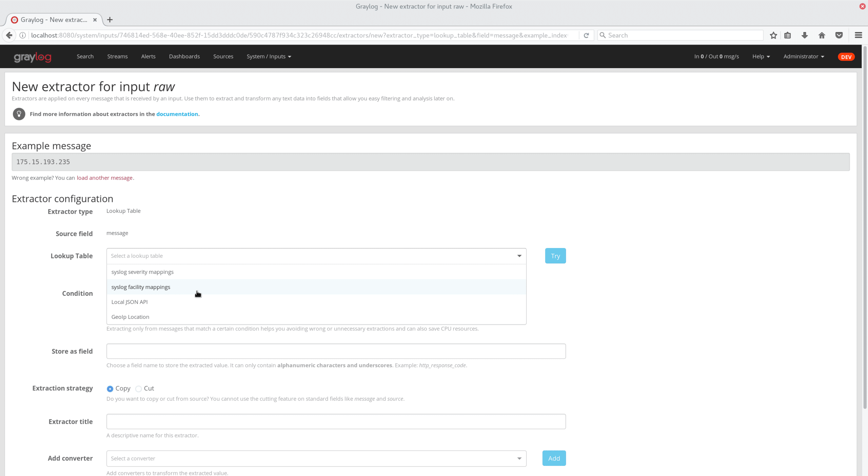The height and width of the screenshot is (476, 868).
Task: Select the Cut extraction strategy
Action: pos(138,389)
